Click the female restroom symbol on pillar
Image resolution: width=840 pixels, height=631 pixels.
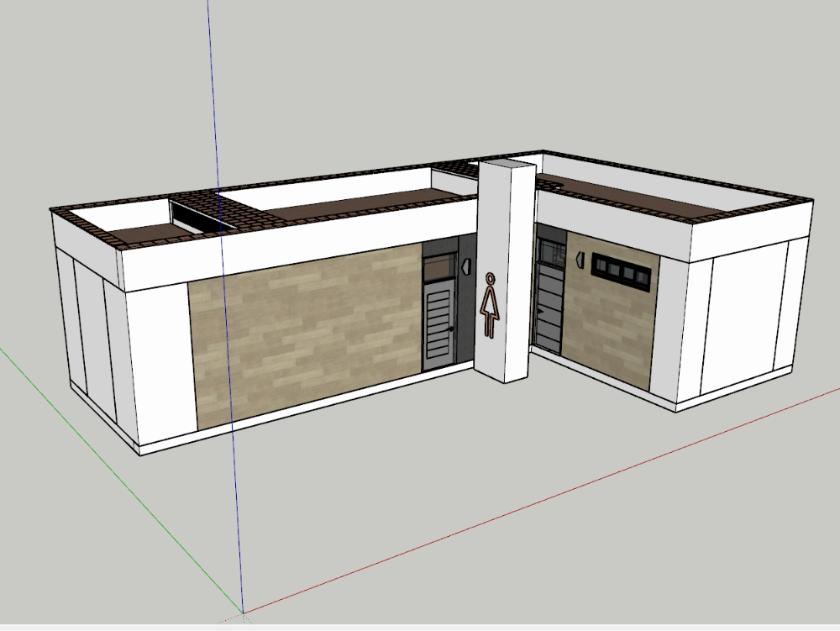click(x=489, y=305)
